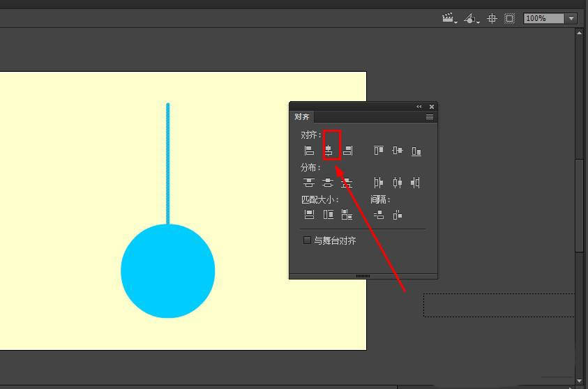Select the 对齐 panel tab
Image resolution: width=588 pixels, height=389 pixels.
[302, 117]
